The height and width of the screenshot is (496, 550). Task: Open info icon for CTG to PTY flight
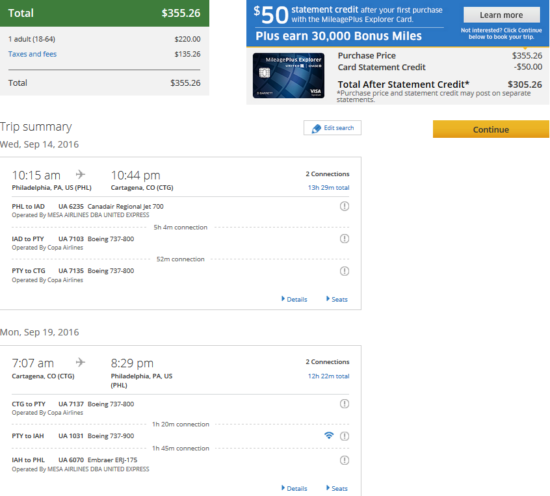tap(344, 404)
